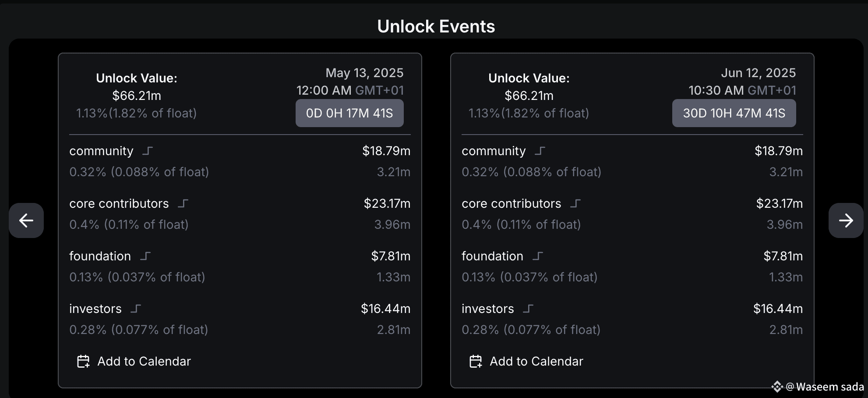Click Add to Calendar text for Jun 12 unlock
Viewport: 868px width, 398px height.
(x=536, y=361)
